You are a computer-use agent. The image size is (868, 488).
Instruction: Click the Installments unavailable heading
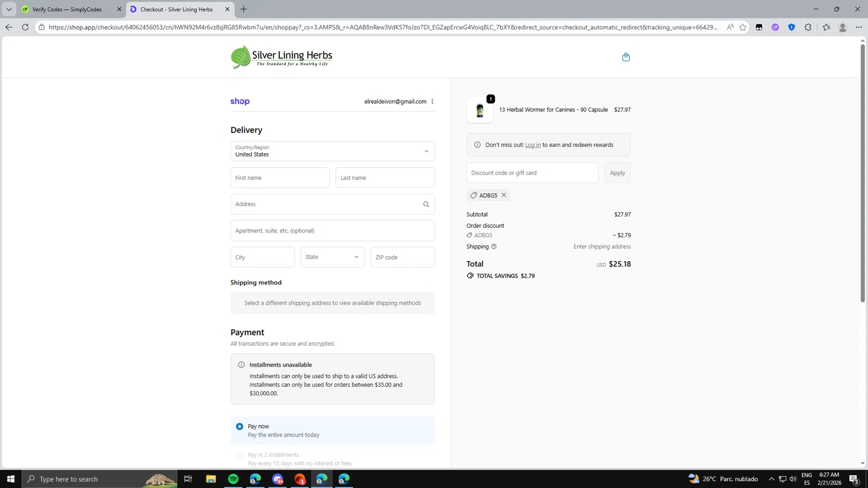coord(281,365)
